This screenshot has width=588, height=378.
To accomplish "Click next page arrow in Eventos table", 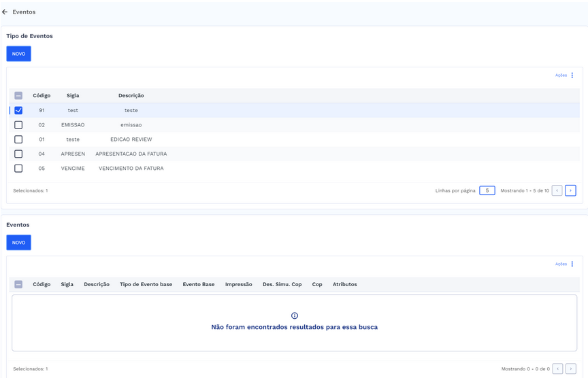I will [570, 368].
